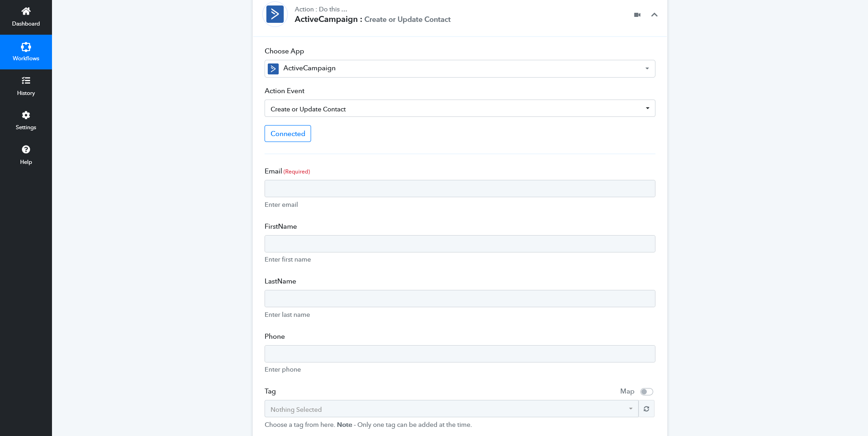Open the Settings gear in sidebar
Screen dimensions: 868x436
26,121
